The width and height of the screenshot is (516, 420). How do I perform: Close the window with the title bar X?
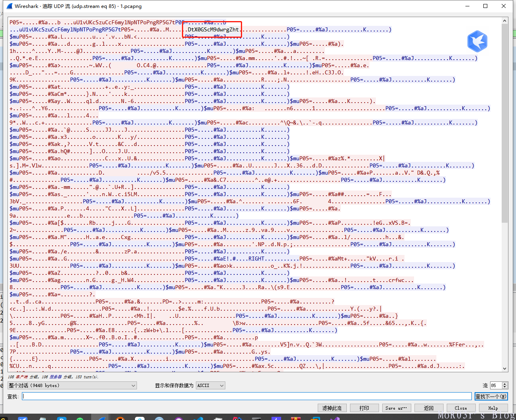[x=504, y=6]
